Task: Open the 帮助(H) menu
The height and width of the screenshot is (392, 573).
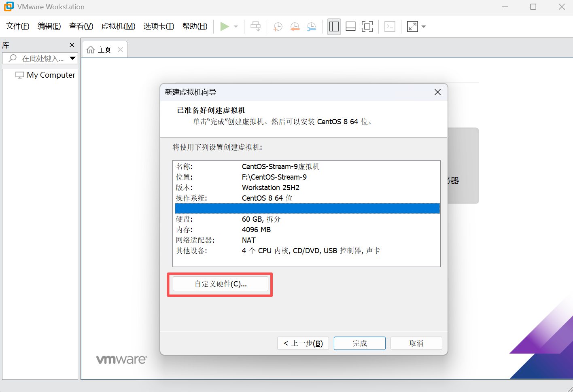Action: 195,26
